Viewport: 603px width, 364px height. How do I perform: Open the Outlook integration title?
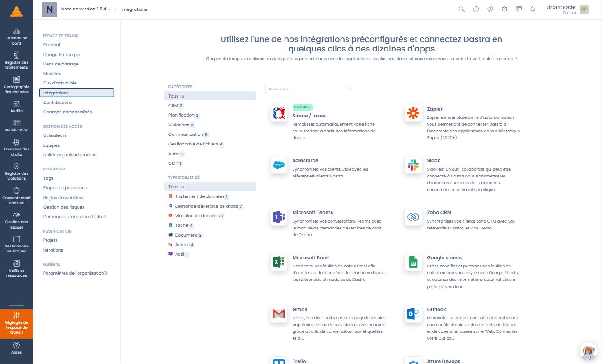436,309
